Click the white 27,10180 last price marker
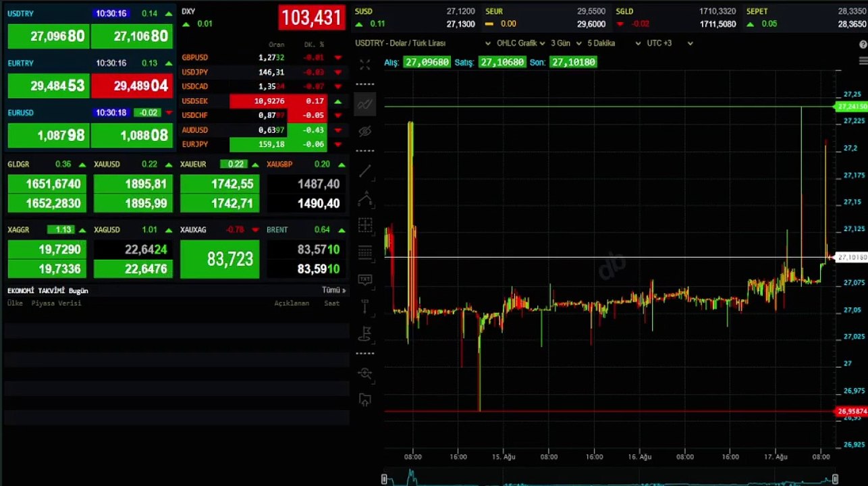Image resolution: width=868 pixels, height=486 pixels. coord(852,257)
